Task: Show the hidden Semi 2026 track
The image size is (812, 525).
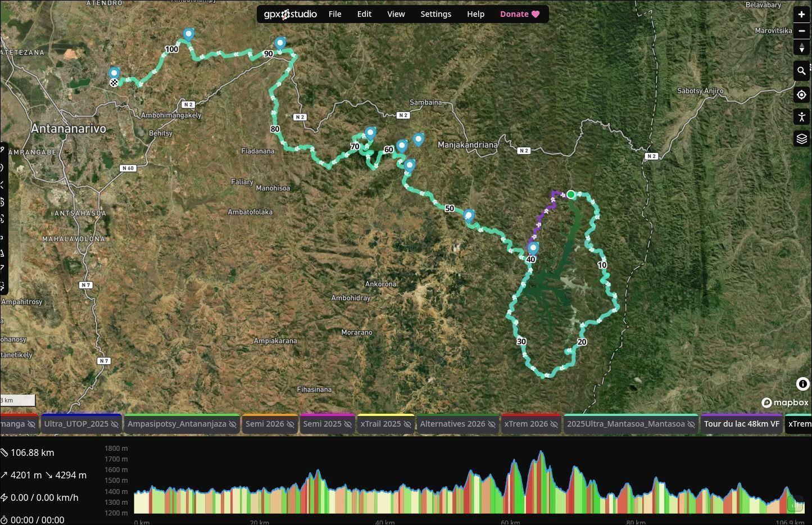Action: (291, 424)
